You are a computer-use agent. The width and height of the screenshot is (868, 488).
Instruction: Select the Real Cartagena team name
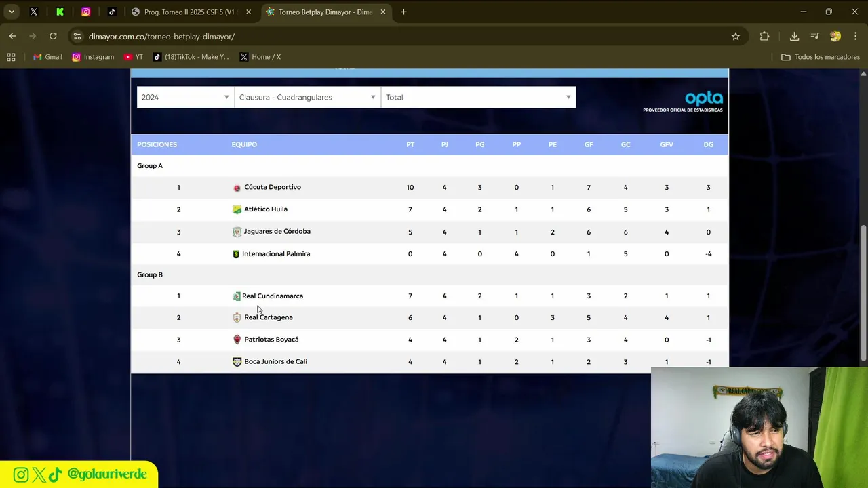click(269, 317)
